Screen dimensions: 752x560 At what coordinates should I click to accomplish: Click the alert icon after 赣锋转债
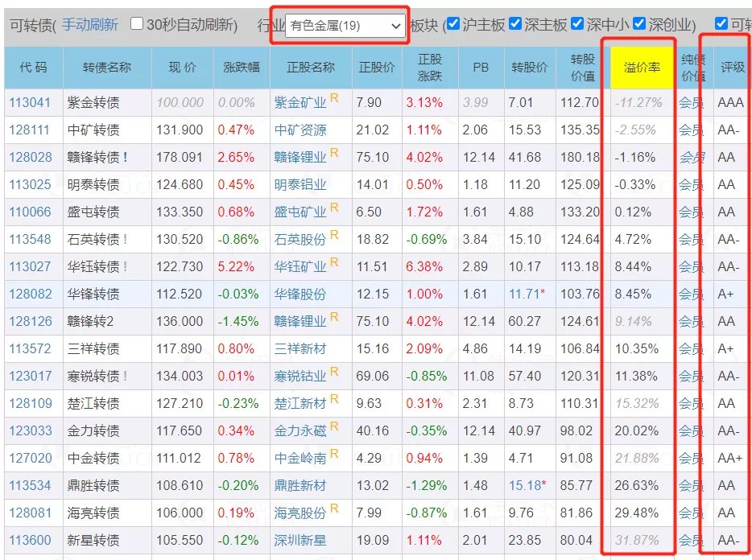pos(125,156)
